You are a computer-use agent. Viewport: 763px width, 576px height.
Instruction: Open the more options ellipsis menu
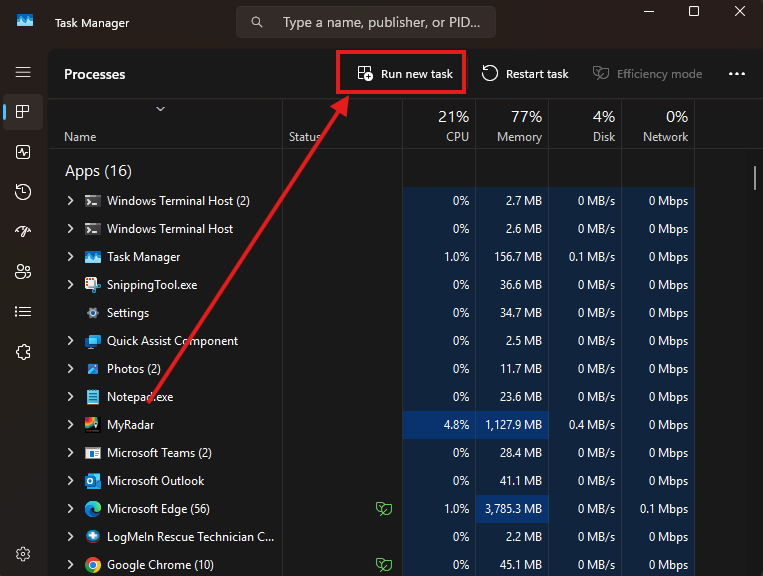click(x=737, y=74)
